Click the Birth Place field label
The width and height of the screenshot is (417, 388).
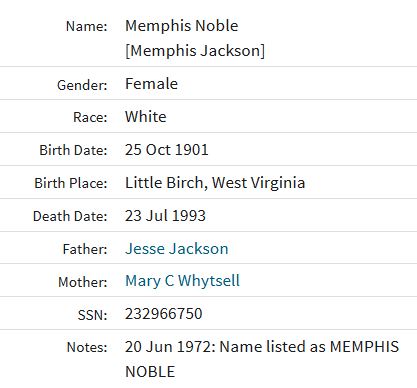click(x=71, y=183)
